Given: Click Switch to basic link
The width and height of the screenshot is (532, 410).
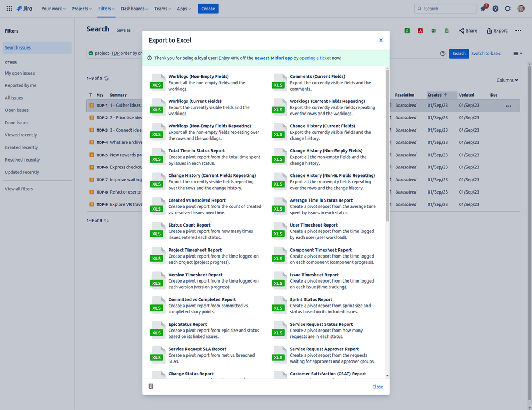Looking at the screenshot, I should point(486,53).
